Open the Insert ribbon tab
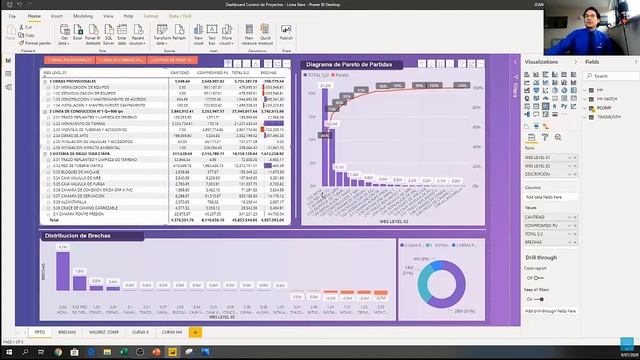Viewport: 640px width, 360px height. point(57,16)
